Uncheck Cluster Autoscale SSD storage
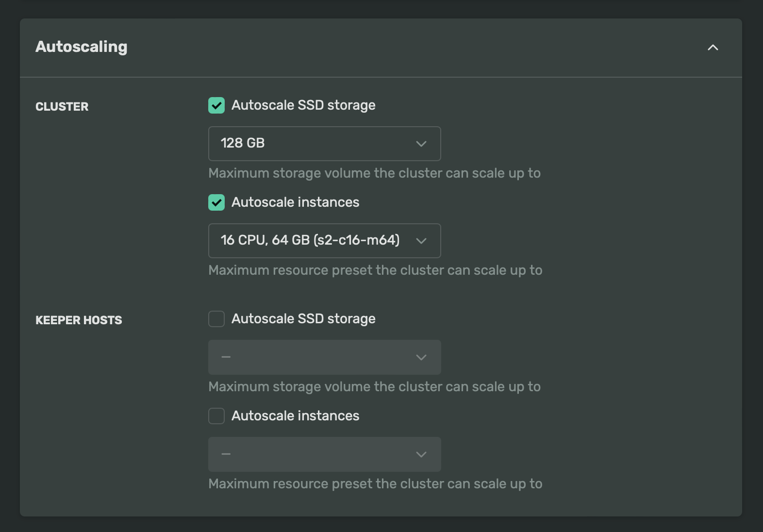Viewport: 763px width, 532px height. pyautogui.click(x=216, y=105)
